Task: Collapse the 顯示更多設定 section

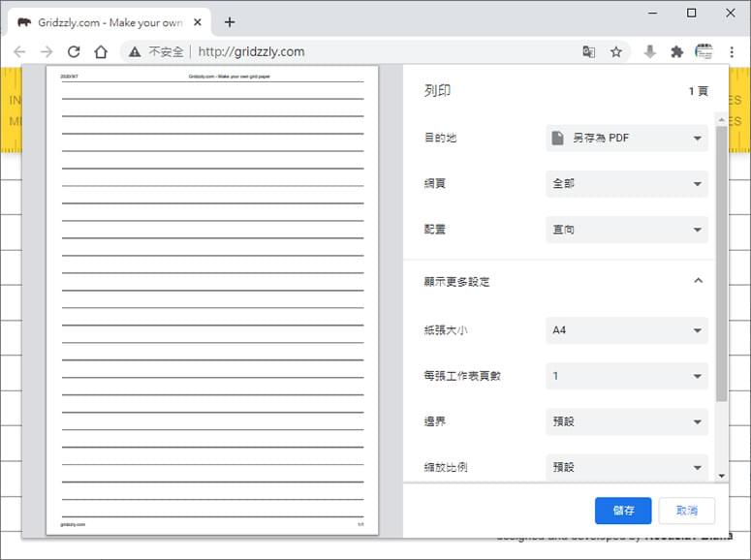Action: [x=698, y=281]
